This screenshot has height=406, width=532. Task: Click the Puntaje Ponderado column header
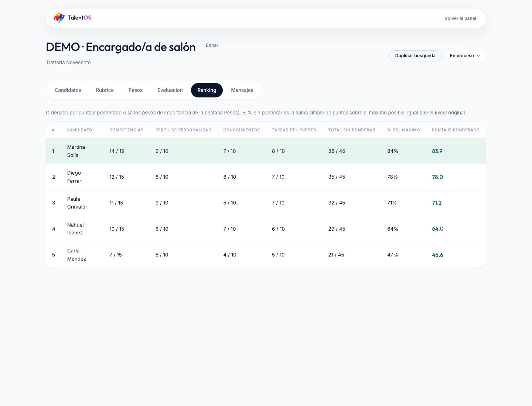tap(456, 130)
